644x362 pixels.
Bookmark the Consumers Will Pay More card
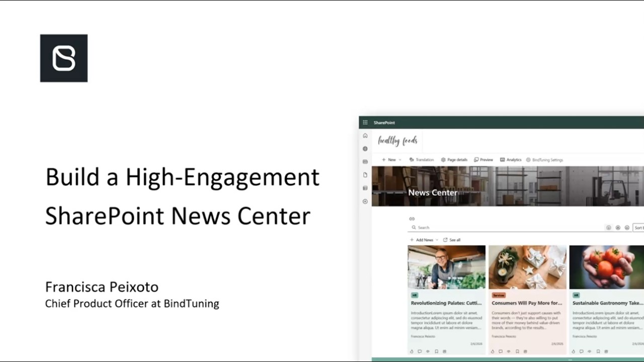pyautogui.click(x=517, y=351)
